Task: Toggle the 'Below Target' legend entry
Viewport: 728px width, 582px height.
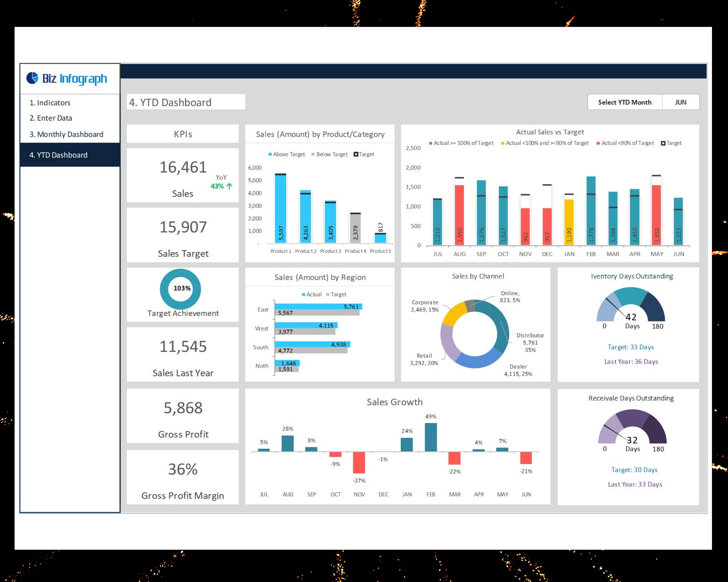Action: pos(329,154)
